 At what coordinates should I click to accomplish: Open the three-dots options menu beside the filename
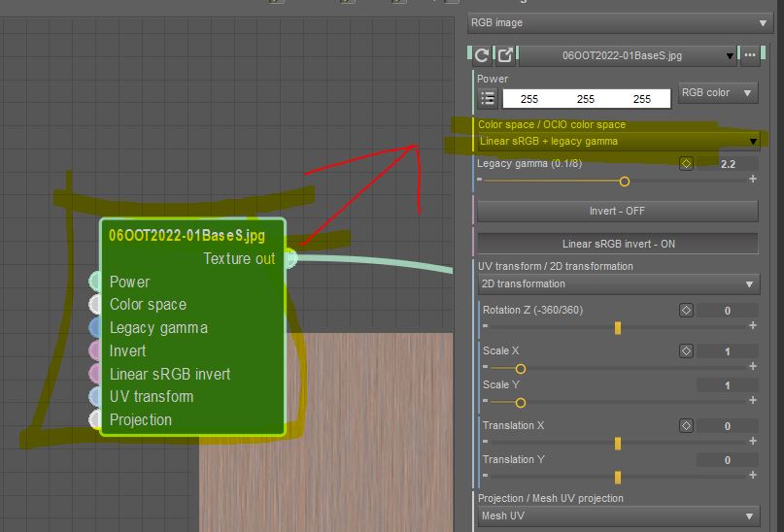click(749, 55)
